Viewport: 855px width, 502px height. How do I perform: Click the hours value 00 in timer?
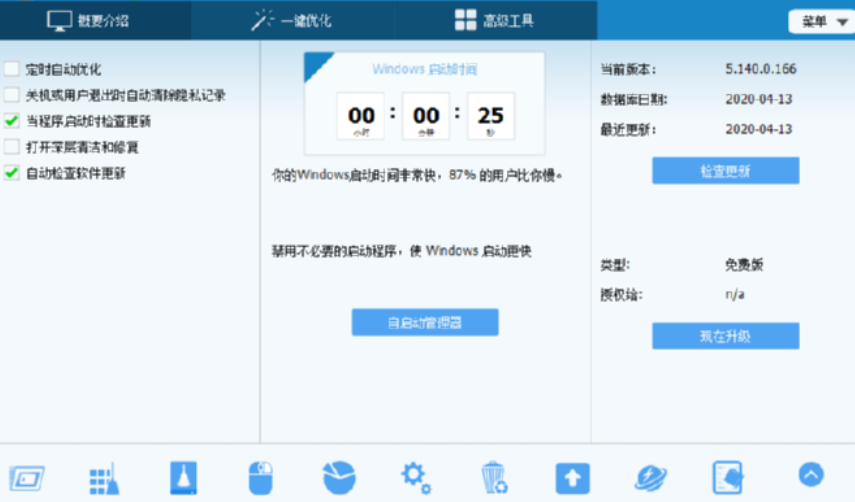(361, 116)
